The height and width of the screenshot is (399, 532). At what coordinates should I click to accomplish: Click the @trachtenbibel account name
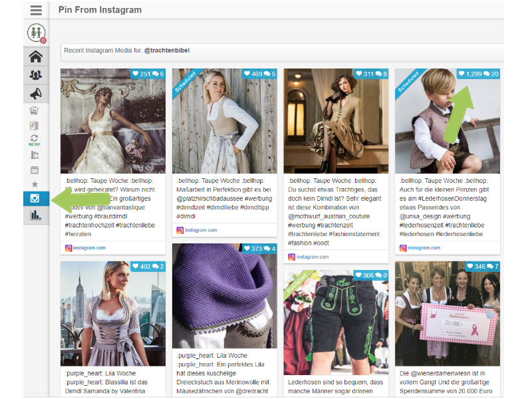pyautogui.click(x=167, y=51)
